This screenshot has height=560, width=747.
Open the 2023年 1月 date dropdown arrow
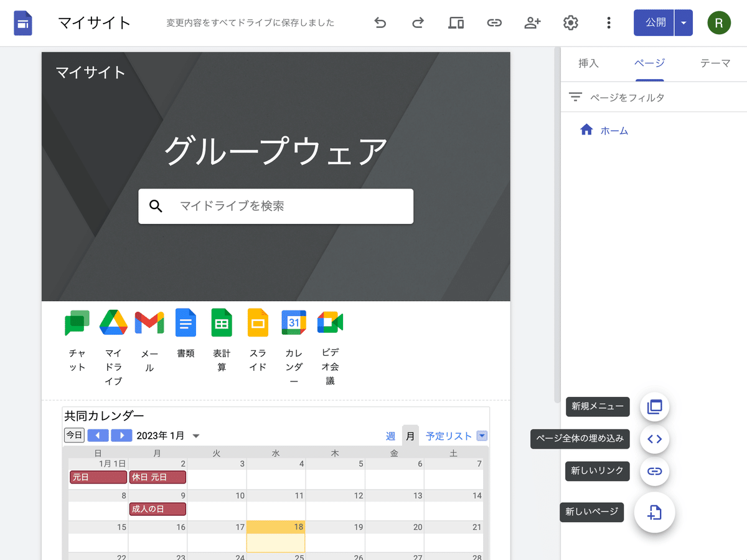click(195, 436)
